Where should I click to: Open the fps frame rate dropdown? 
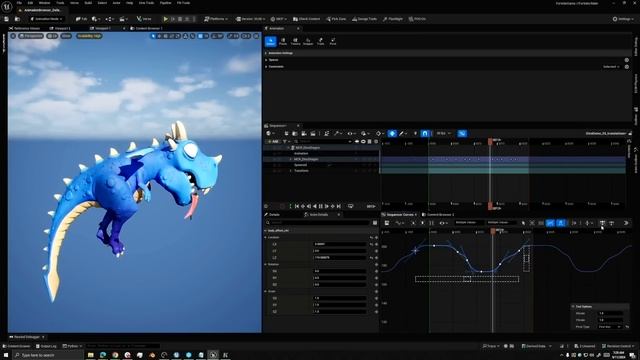[443, 133]
